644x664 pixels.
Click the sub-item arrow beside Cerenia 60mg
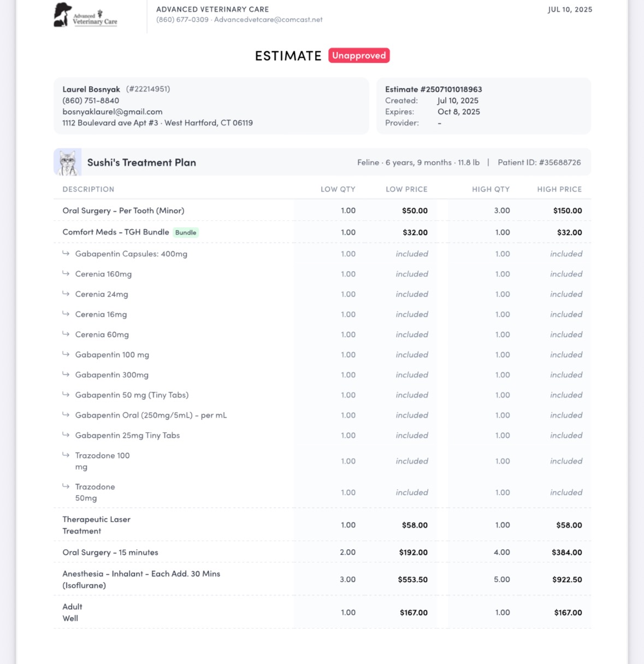[x=66, y=334]
